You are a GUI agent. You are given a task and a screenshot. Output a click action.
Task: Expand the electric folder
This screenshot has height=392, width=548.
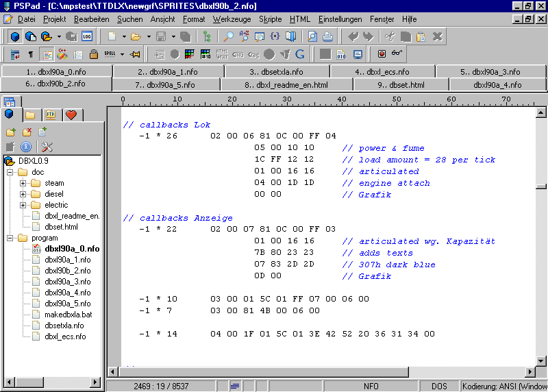pyautogui.click(x=23, y=205)
